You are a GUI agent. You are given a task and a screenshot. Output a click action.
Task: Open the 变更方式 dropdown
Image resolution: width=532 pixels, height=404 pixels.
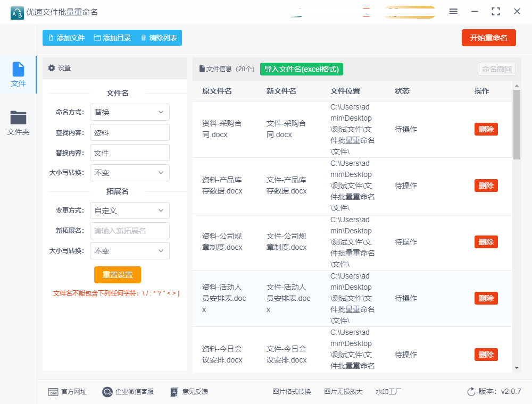pyautogui.click(x=130, y=211)
